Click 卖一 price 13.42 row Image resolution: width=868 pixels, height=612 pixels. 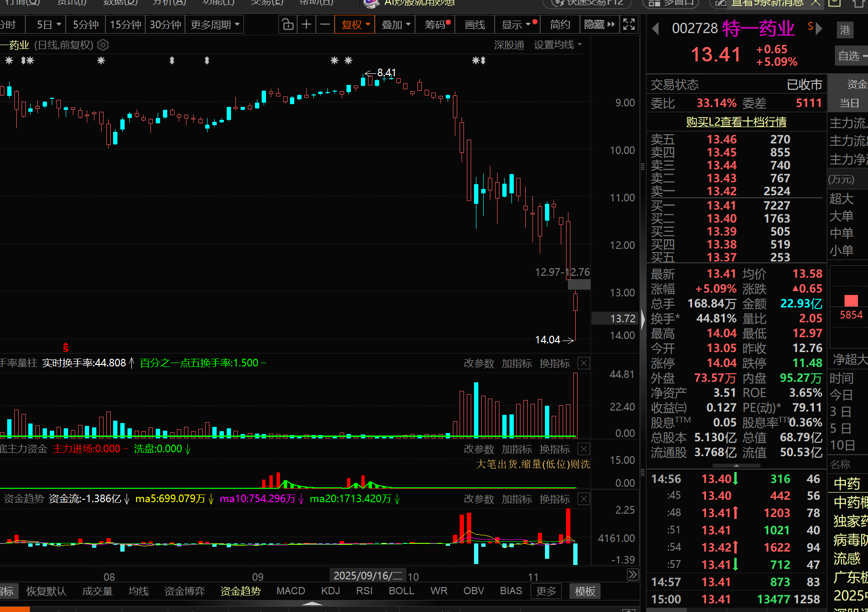click(736, 191)
